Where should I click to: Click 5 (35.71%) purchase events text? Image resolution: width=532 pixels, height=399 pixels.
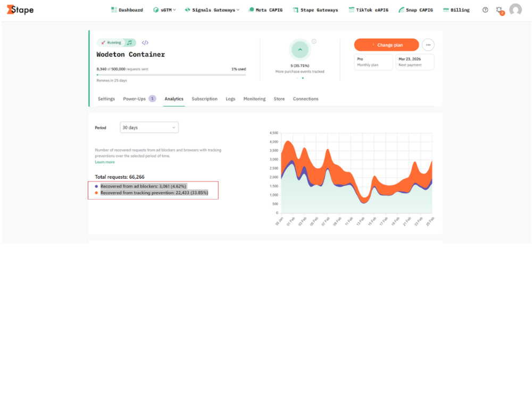coord(300,65)
